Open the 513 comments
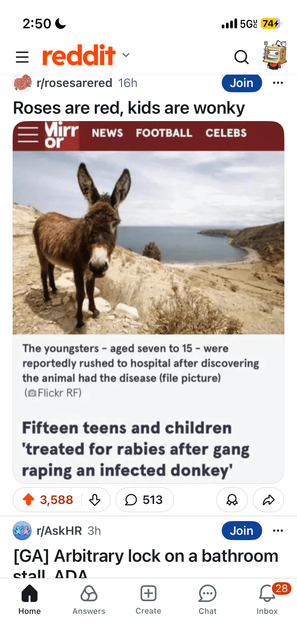The width and height of the screenshot is (297, 644). (144, 500)
